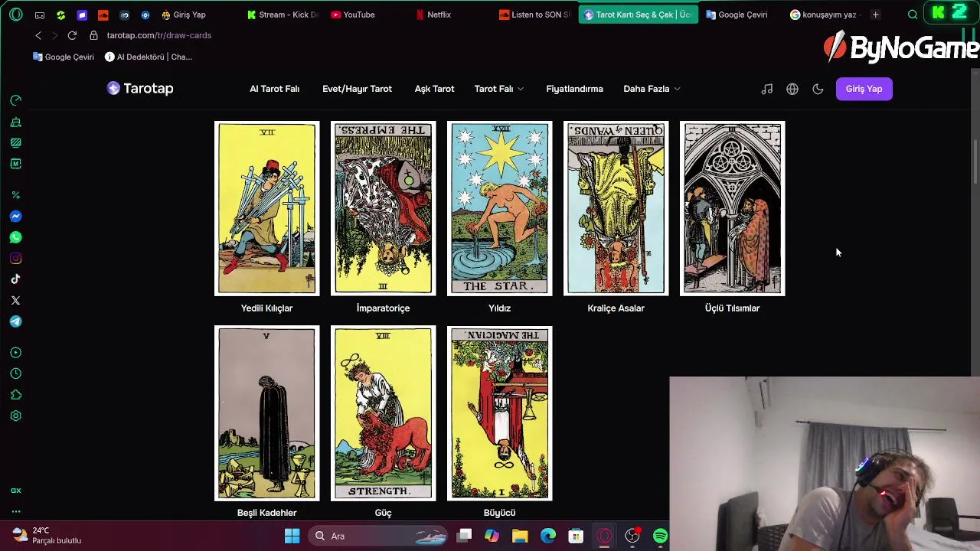
Task: Click the Yedili Kılıçlar tarot card
Action: 266,208
